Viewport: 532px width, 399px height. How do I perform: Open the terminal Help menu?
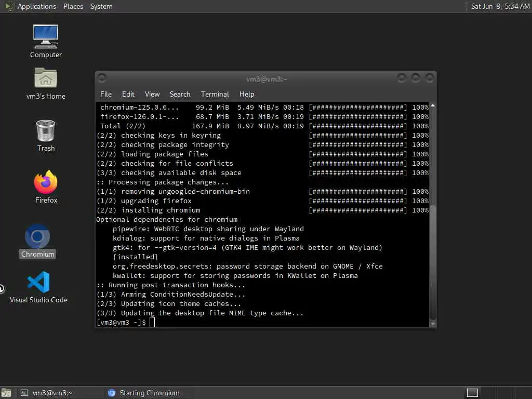247,95
